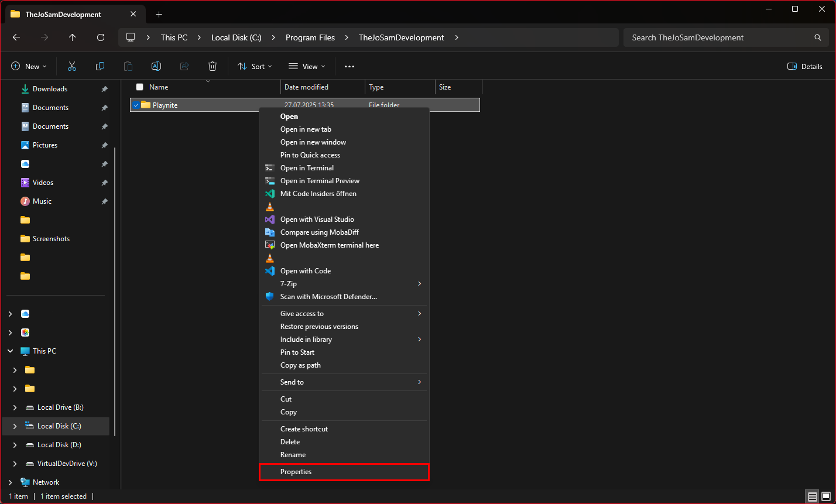836x504 pixels.
Task: Click the Paste icon in the toolbar
Action: pos(128,66)
